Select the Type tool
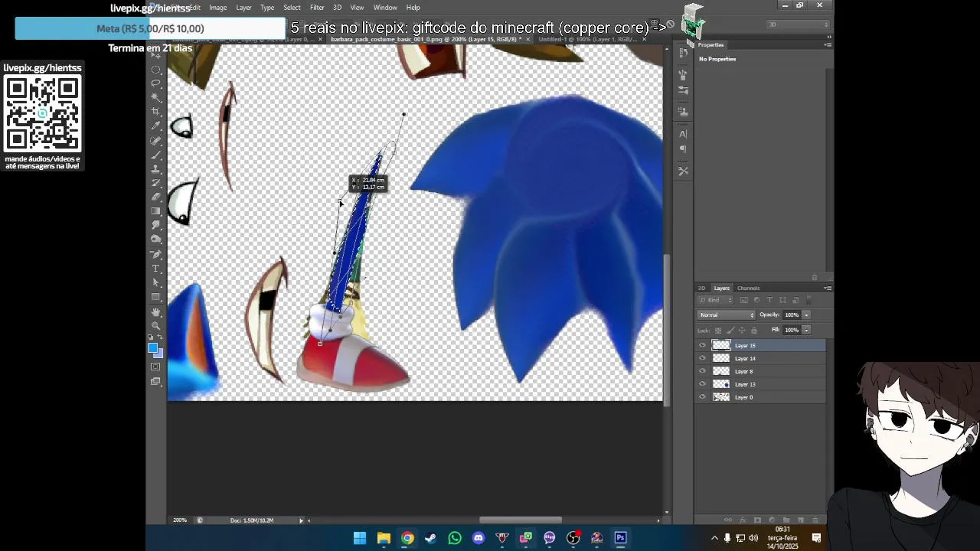980x551 pixels. [156, 269]
